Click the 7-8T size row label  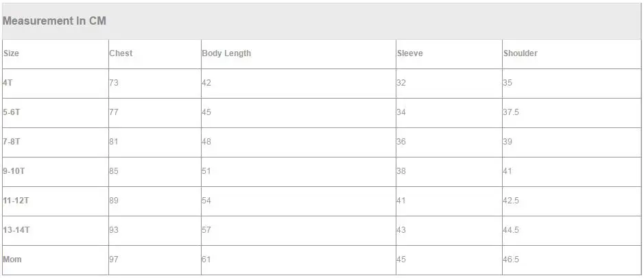pyautogui.click(x=11, y=142)
